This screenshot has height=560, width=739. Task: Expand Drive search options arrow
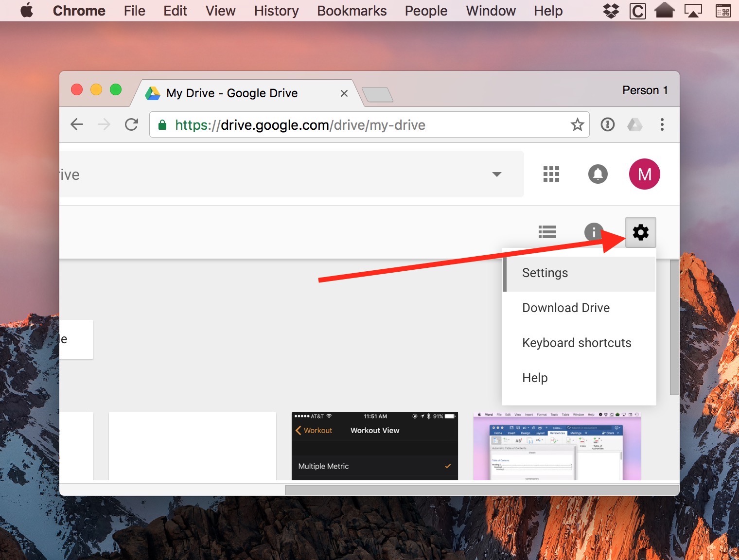pyautogui.click(x=496, y=174)
